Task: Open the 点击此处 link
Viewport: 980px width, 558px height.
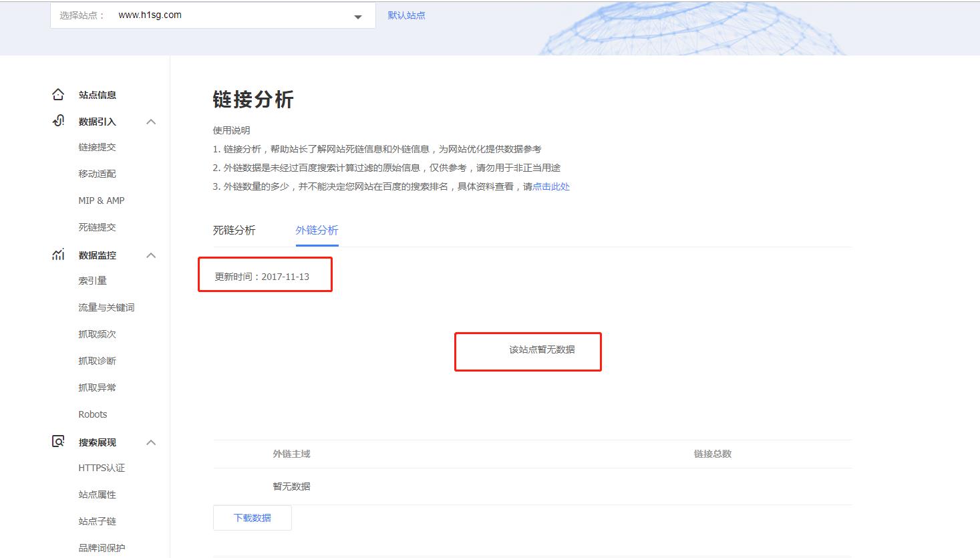Action: (x=551, y=186)
